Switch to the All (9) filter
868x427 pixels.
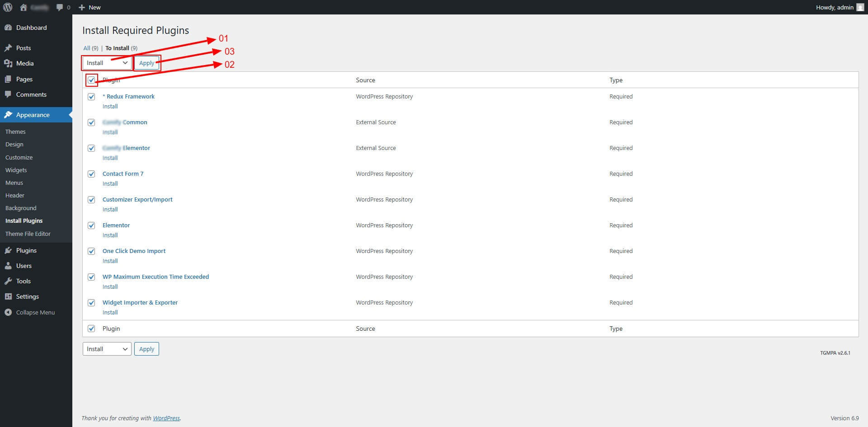[x=87, y=48]
